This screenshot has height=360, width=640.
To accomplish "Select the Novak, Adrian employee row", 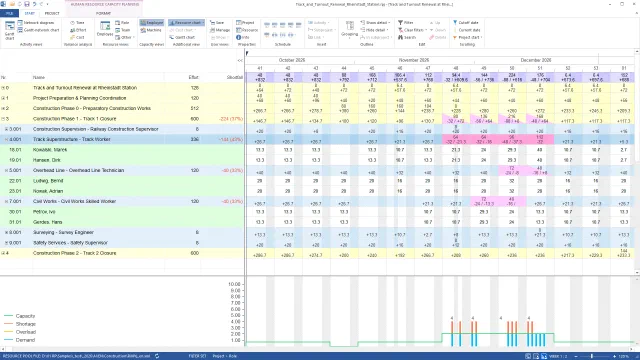I will [x=122, y=191].
